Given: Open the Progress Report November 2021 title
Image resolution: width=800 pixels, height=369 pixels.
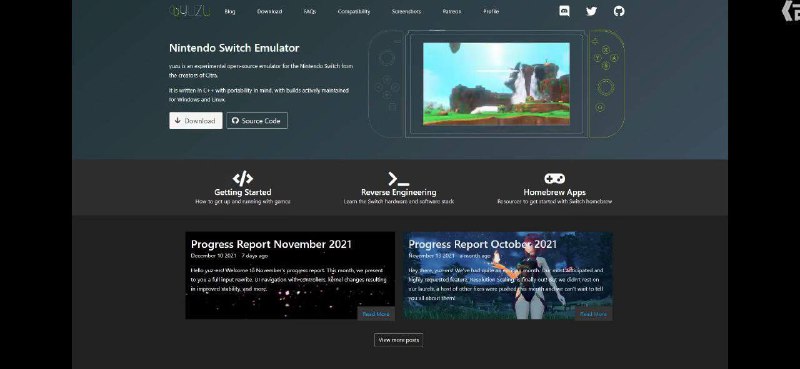Looking at the screenshot, I should [x=271, y=244].
